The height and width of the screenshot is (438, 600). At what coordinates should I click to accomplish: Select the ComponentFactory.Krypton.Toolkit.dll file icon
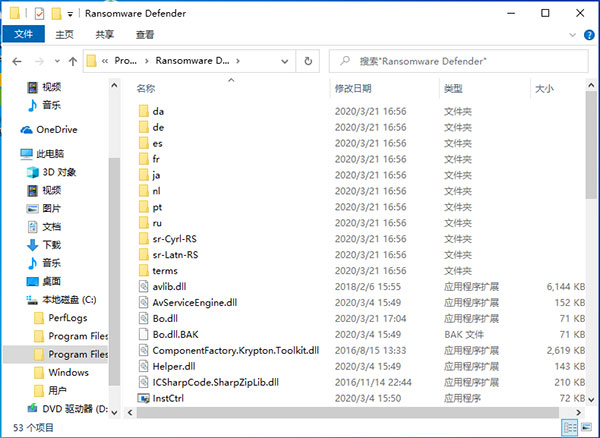point(143,350)
